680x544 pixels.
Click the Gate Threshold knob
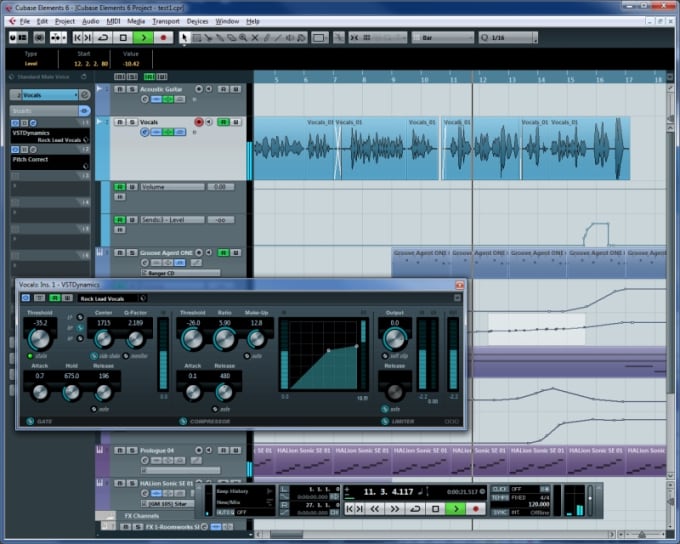39,339
